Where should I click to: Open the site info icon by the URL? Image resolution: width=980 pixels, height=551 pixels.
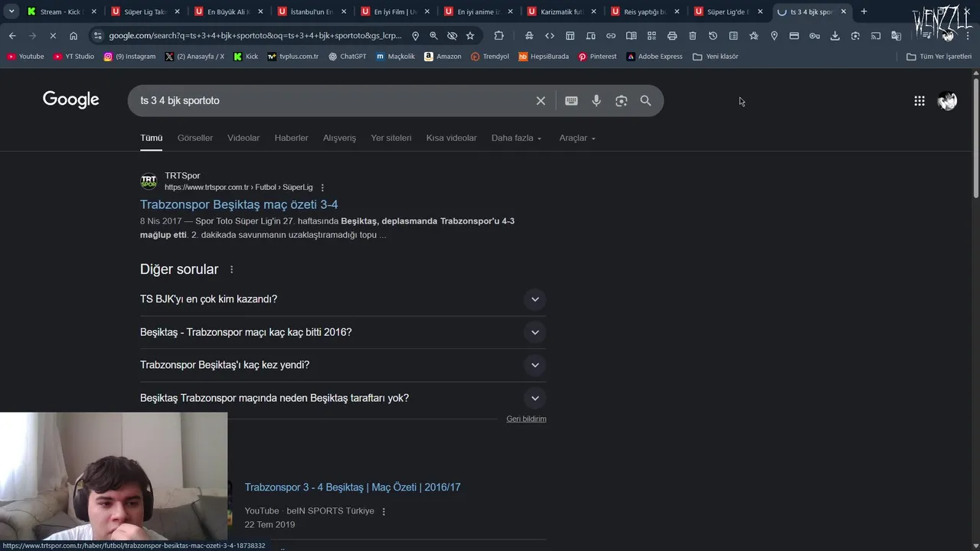[x=97, y=36]
